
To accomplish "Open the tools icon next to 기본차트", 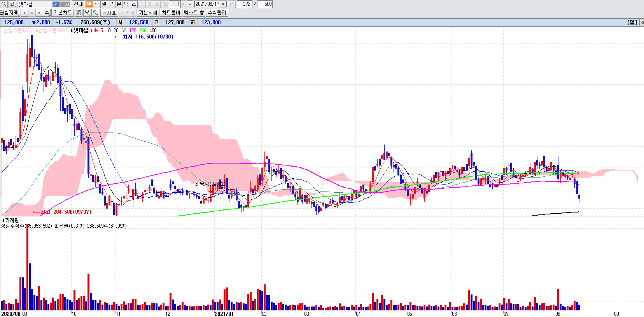I will (79, 13).
